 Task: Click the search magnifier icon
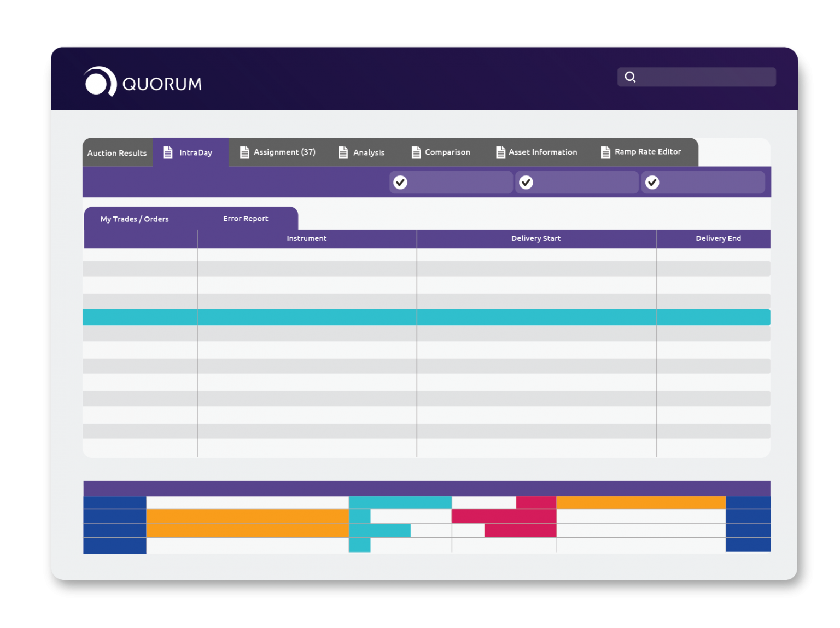coord(630,77)
